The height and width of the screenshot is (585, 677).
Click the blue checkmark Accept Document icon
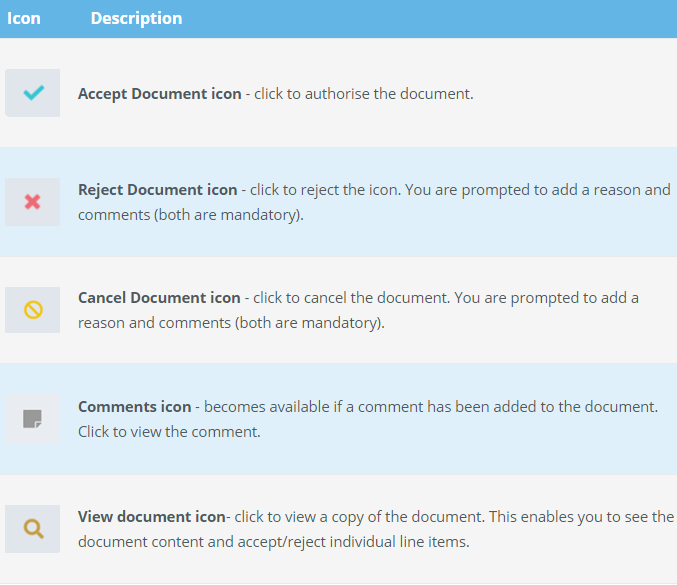pyautogui.click(x=32, y=93)
